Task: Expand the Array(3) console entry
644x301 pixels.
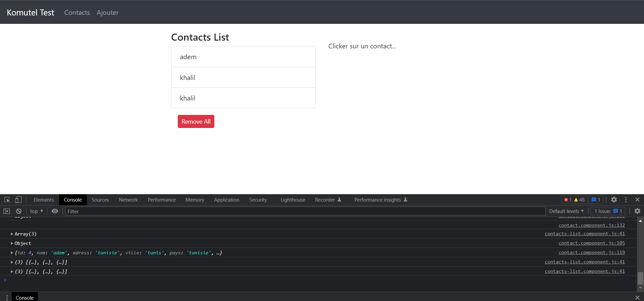Action: (x=12, y=234)
